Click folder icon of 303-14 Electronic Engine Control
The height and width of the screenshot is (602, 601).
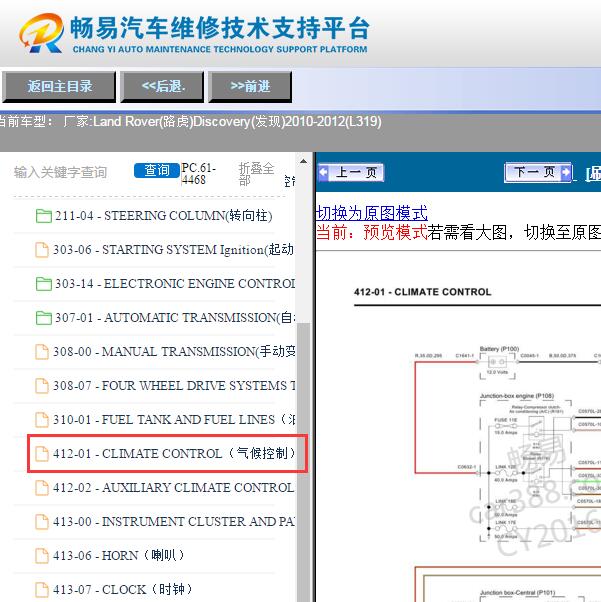pyautogui.click(x=43, y=284)
